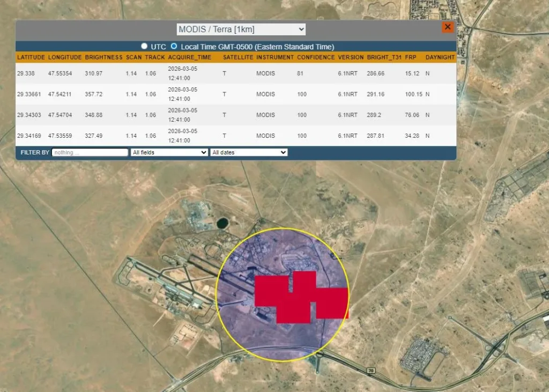This screenshot has height=392, width=549.
Task: Click the red fire detection pixel on map
Action: 301,297
